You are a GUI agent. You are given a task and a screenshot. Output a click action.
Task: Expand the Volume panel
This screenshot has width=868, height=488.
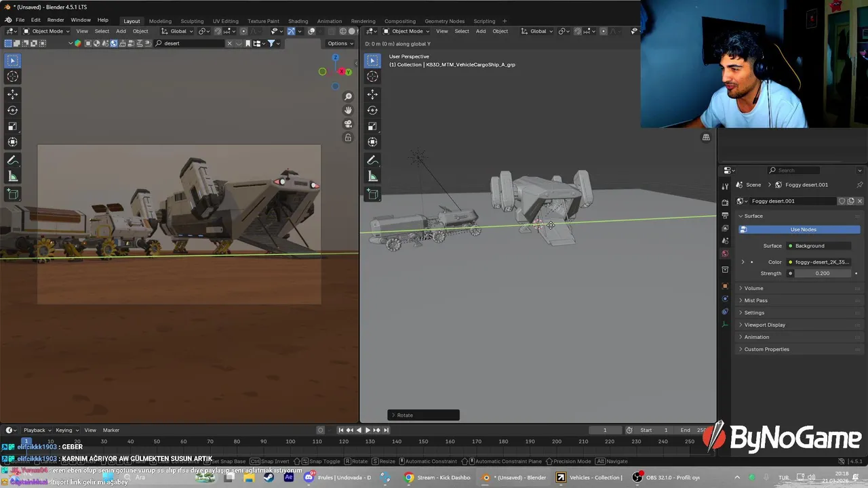pos(753,288)
